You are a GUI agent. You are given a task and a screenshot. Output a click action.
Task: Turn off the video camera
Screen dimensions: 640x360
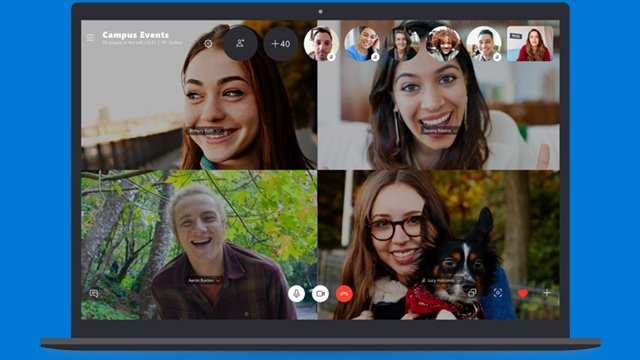(320, 293)
